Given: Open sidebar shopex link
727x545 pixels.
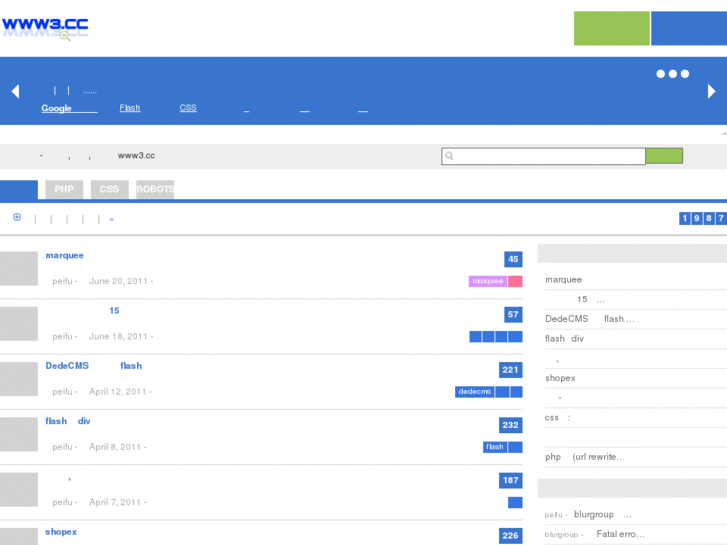Looking at the screenshot, I should pyautogui.click(x=560, y=378).
